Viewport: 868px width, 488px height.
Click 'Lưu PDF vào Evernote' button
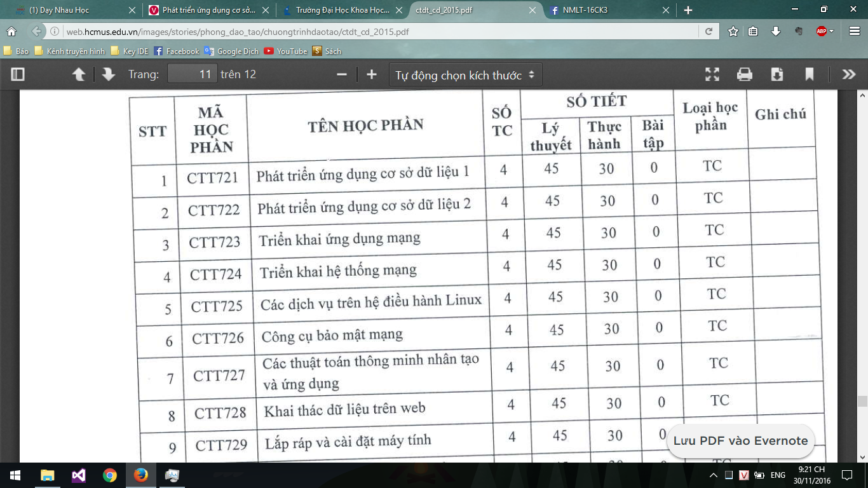(x=740, y=440)
